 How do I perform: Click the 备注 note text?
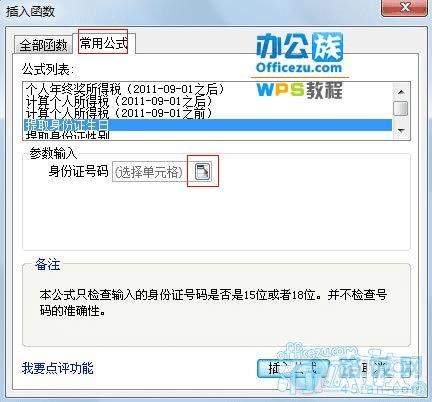click(x=213, y=303)
